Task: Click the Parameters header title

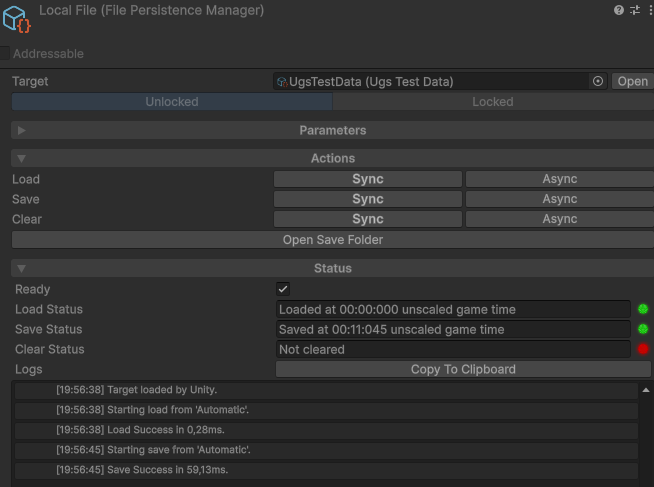Action: pos(333,130)
